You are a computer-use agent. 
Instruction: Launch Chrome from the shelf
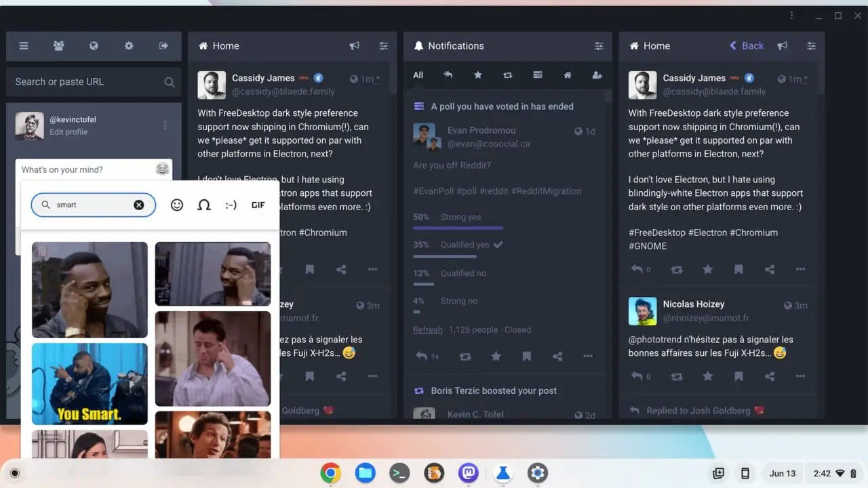(331, 473)
